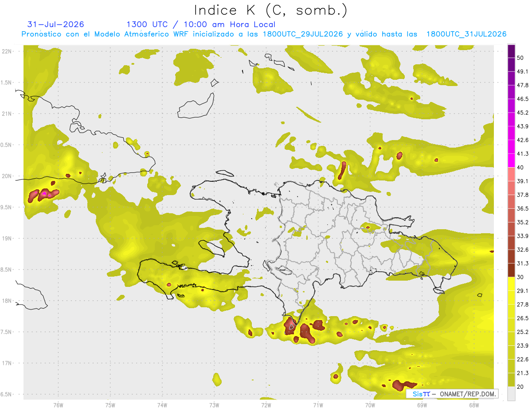Click the "29.1" color scale value

click(x=523, y=291)
